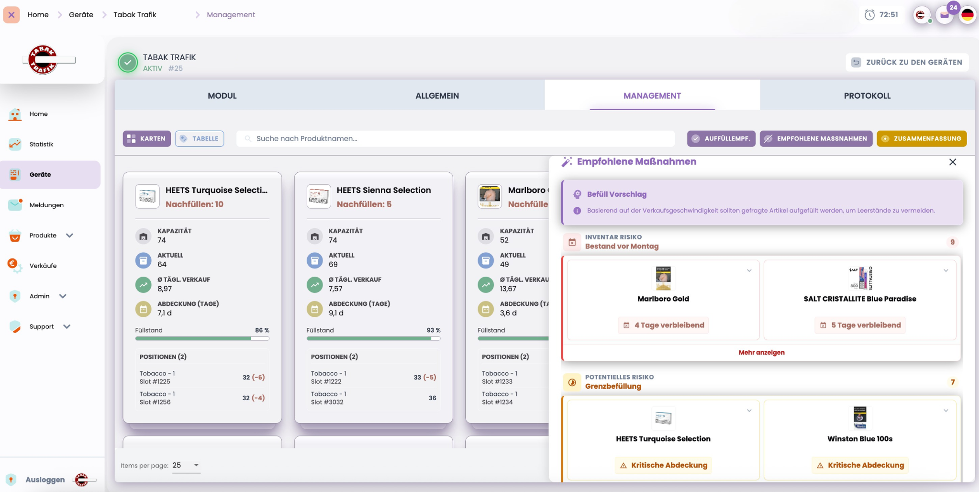
Task: Click HEETS Turquoise Füllstand progress bar
Action: point(202,338)
